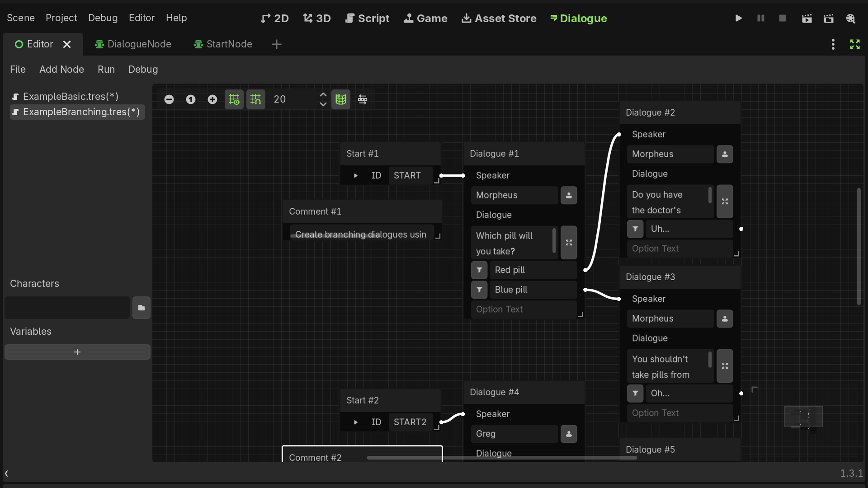Expand the Start #2 node arrow
This screenshot has width=868, height=488.
pyautogui.click(x=356, y=422)
